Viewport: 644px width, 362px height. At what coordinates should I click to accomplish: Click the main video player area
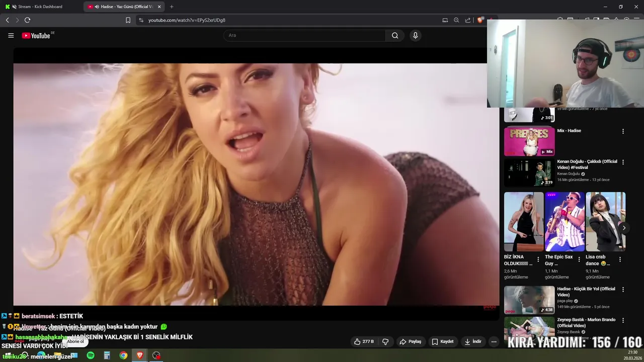point(256,184)
